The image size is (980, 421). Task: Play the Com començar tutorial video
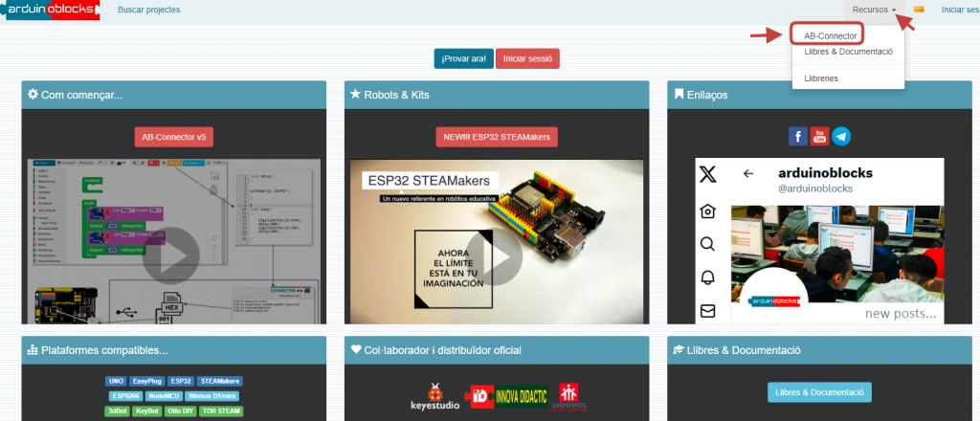(x=170, y=255)
